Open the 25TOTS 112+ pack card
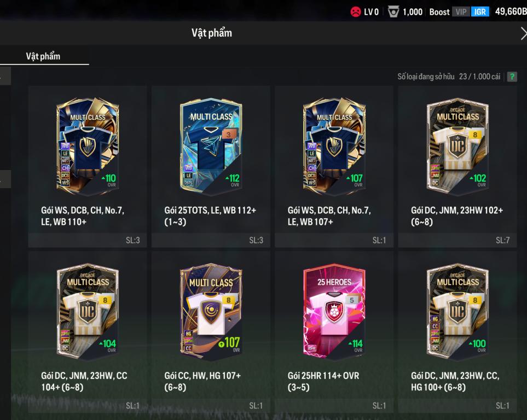Viewport: 527px width, 420px height. click(x=211, y=167)
